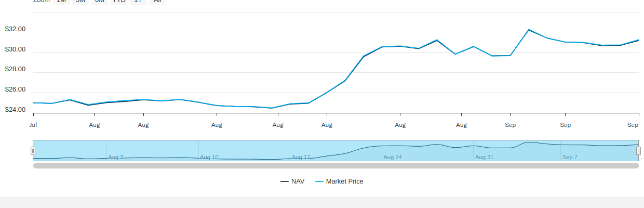The height and width of the screenshot is (208, 644).
Task: Click the right navigator range handle
Action: click(x=639, y=151)
